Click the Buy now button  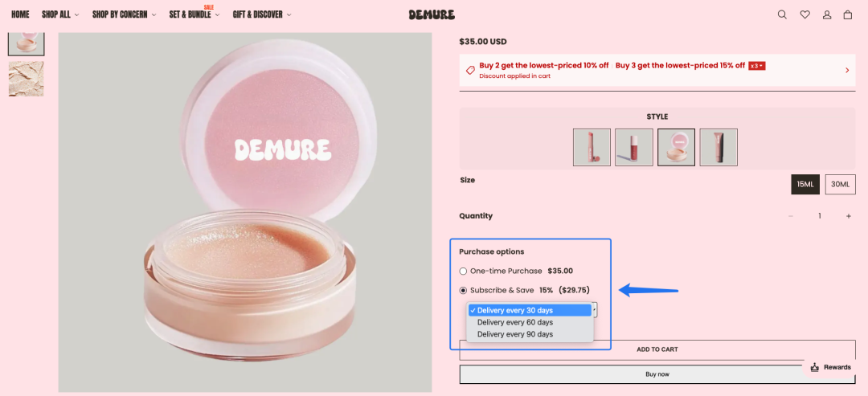[x=657, y=374]
